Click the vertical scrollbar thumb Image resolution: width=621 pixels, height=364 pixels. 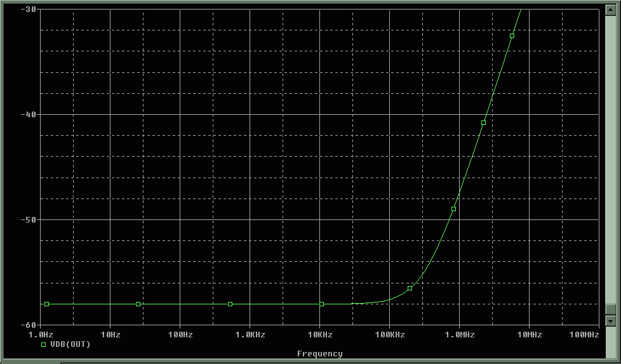(x=610, y=309)
